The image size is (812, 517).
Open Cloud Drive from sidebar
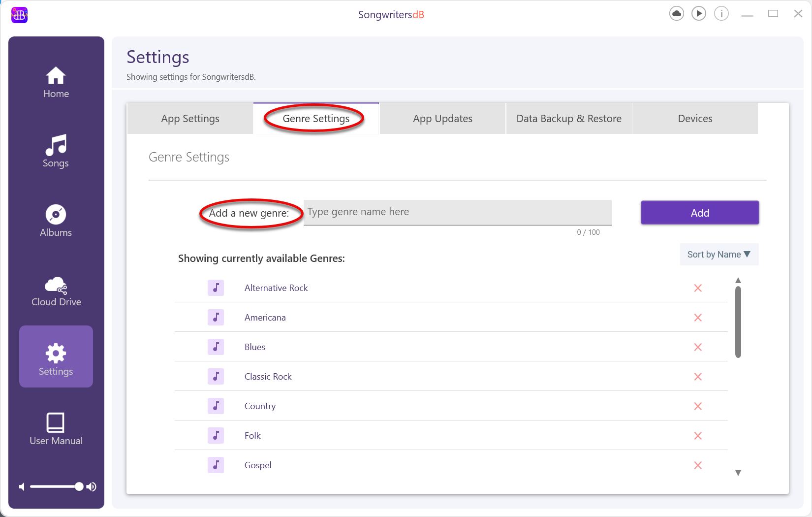coord(56,291)
